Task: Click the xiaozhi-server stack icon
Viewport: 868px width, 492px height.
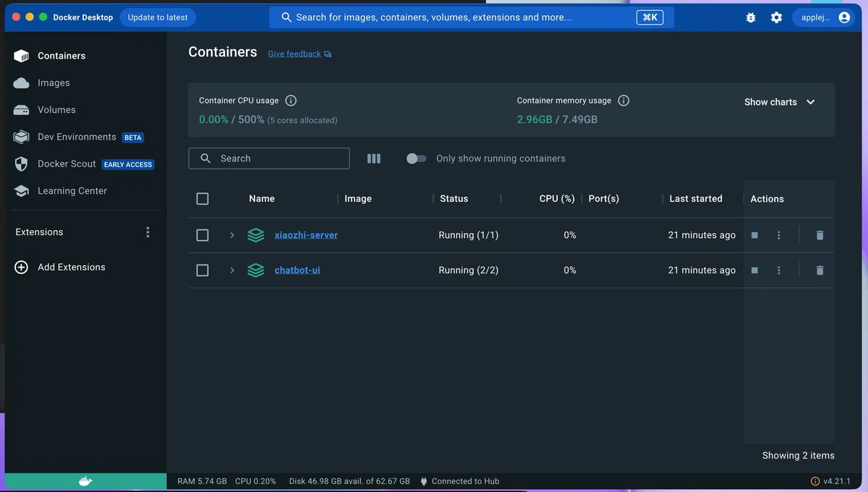Action: pyautogui.click(x=256, y=235)
